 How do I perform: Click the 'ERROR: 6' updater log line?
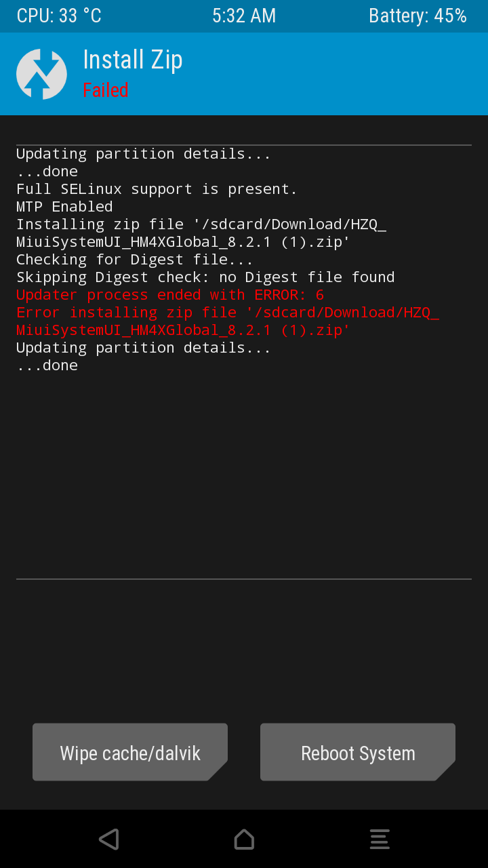pos(170,295)
